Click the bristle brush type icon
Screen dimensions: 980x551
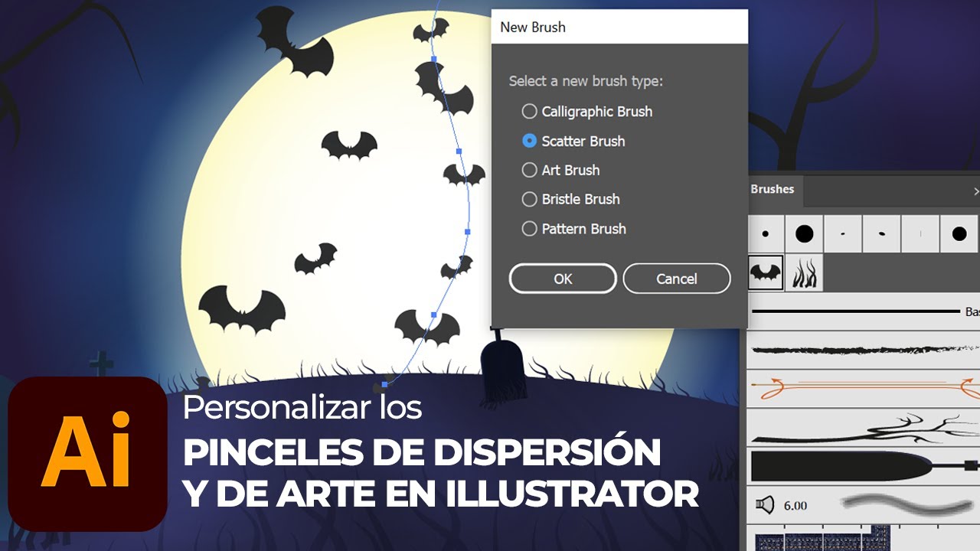pos(765,505)
